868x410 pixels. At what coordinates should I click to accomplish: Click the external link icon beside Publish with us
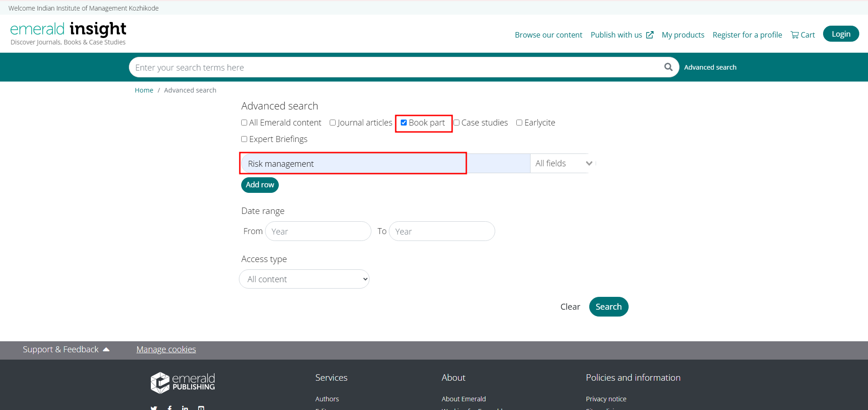[650, 35]
